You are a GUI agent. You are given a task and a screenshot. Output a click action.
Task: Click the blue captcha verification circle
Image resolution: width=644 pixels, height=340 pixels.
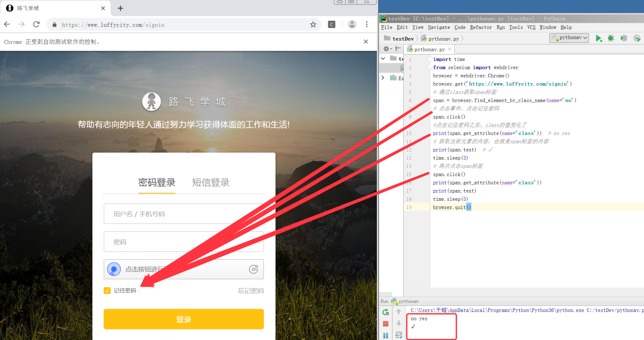(x=114, y=269)
